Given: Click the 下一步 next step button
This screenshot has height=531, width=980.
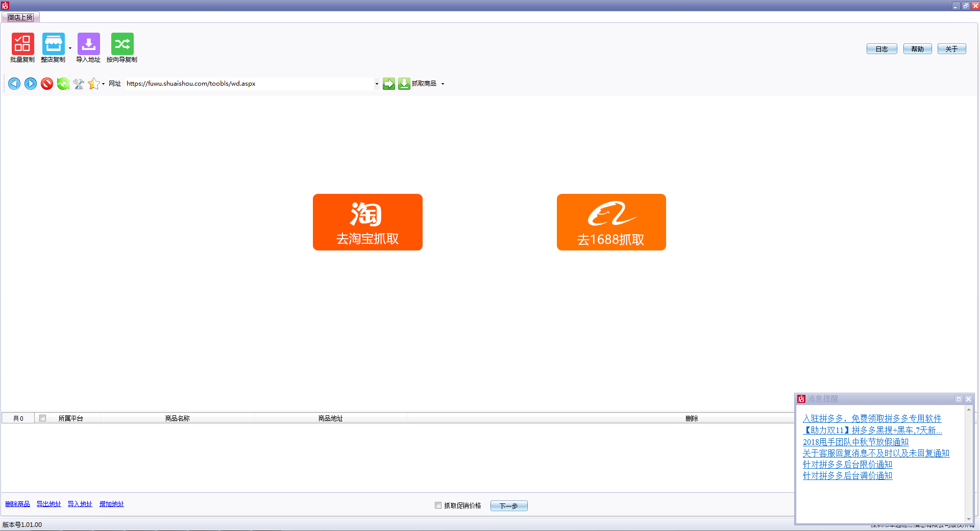Looking at the screenshot, I should pyautogui.click(x=509, y=506).
